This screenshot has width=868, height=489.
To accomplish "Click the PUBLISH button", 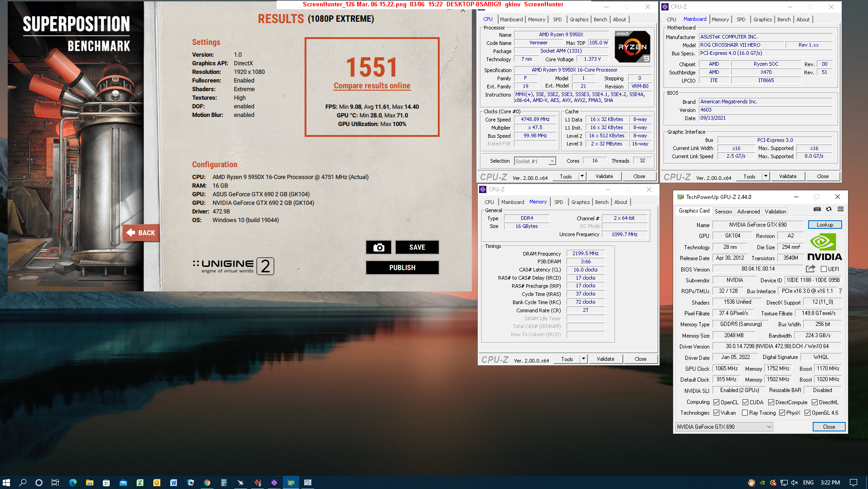I will (402, 267).
